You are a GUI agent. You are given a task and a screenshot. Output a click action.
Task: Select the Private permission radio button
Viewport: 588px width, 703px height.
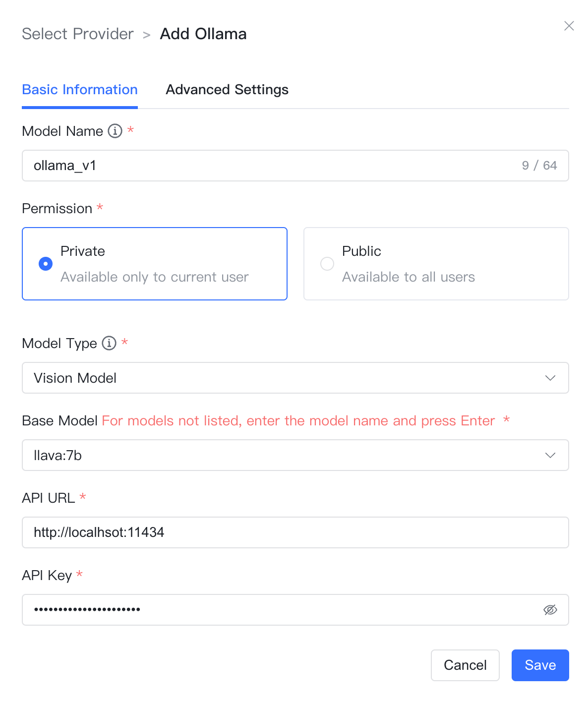pyautogui.click(x=46, y=264)
